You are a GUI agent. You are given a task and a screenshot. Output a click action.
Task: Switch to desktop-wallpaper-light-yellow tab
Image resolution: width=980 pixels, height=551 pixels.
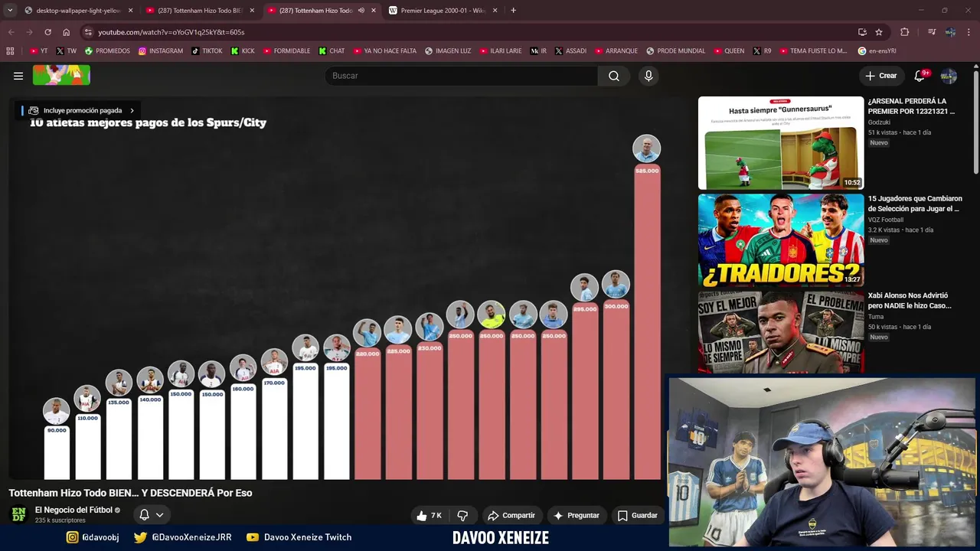pos(77,11)
